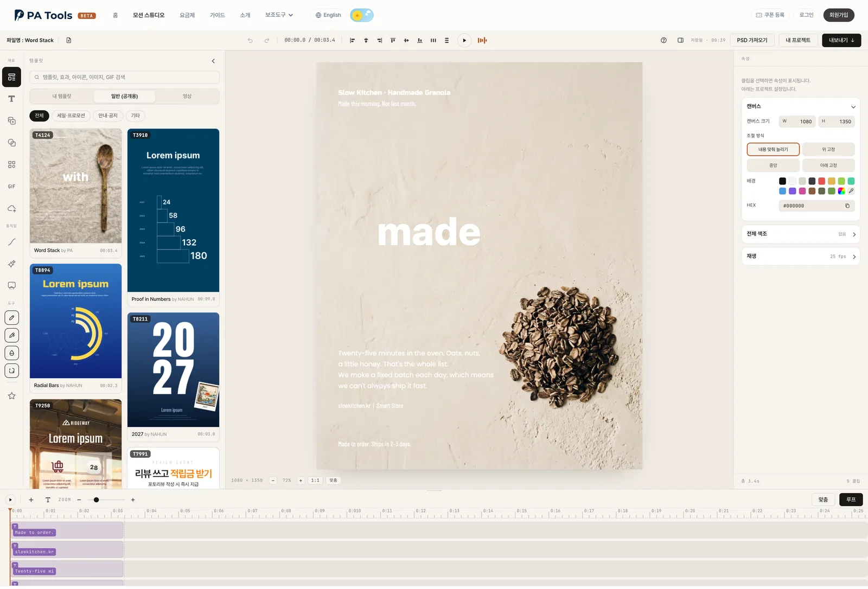Open the video media icon in sidebar
Image resolution: width=868 pixels, height=589 pixels.
(11, 121)
